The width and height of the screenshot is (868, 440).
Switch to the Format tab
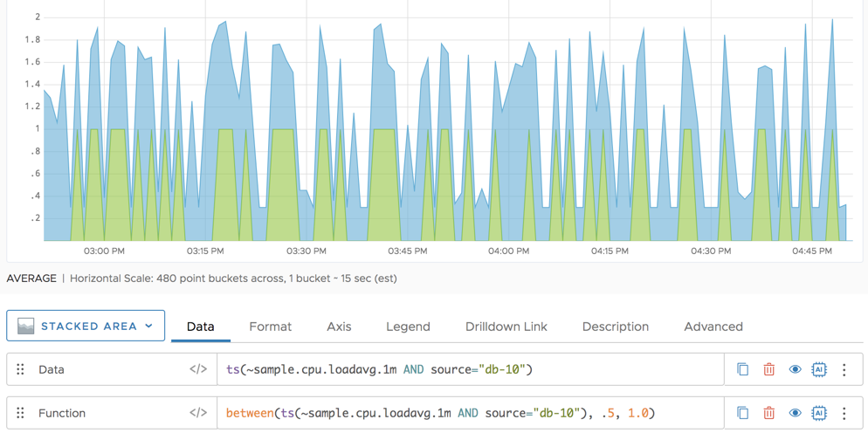[x=270, y=327]
